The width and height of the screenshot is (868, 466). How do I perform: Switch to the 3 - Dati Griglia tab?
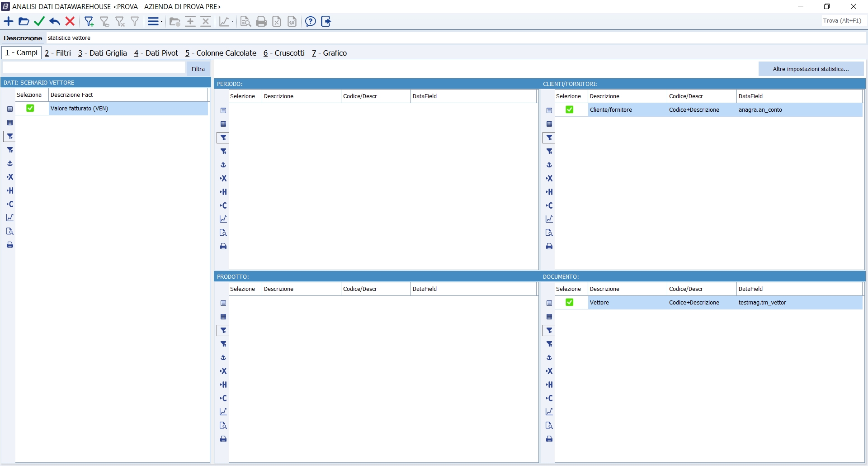point(103,53)
